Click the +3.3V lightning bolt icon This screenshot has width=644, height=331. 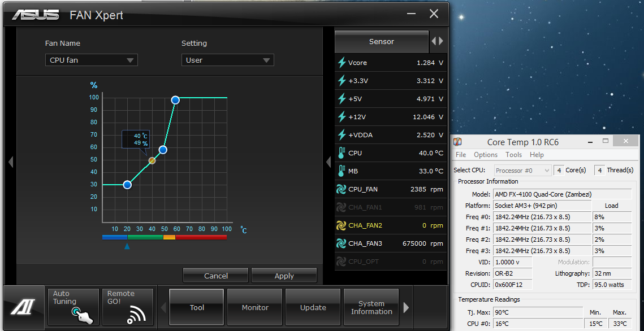tap(342, 81)
